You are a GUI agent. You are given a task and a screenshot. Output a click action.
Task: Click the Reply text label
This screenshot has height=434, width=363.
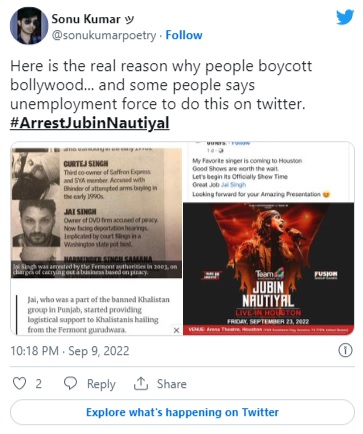101,384
